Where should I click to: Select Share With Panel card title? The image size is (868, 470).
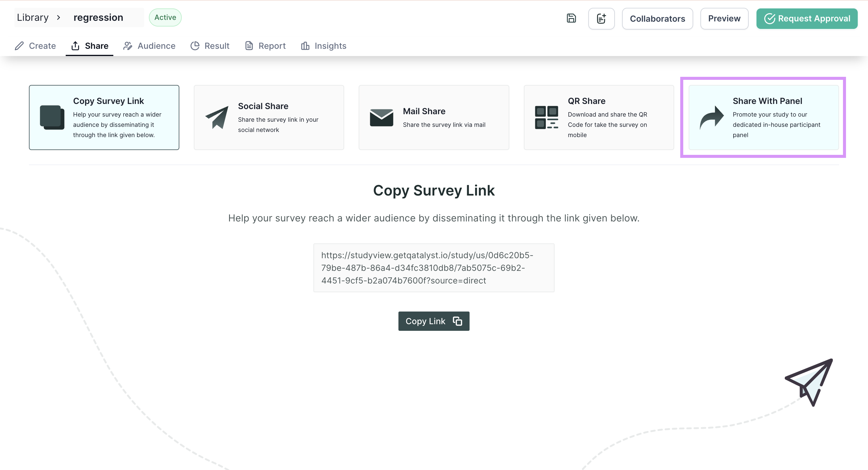pyautogui.click(x=767, y=101)
